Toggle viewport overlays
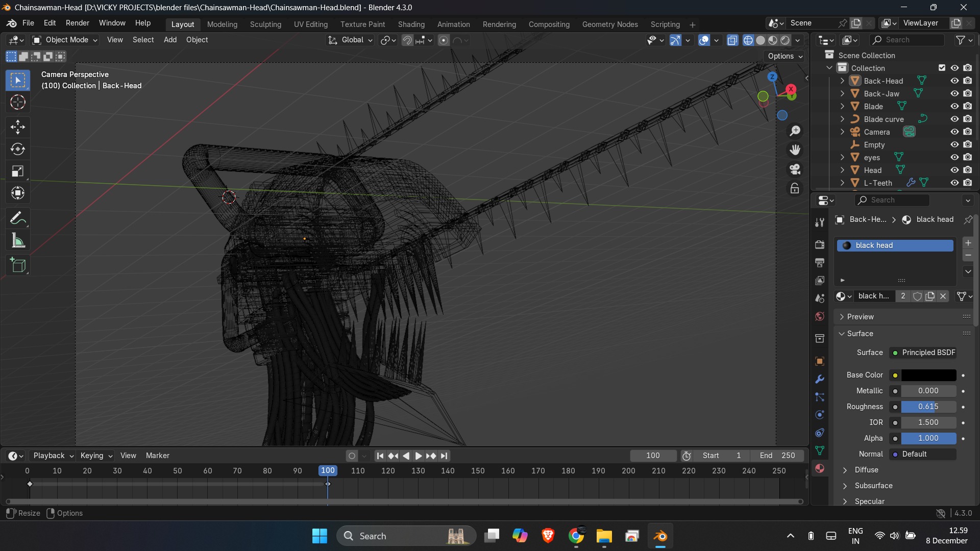The width and height of the screenshot is (980, 551). click(x=704, y=40)
